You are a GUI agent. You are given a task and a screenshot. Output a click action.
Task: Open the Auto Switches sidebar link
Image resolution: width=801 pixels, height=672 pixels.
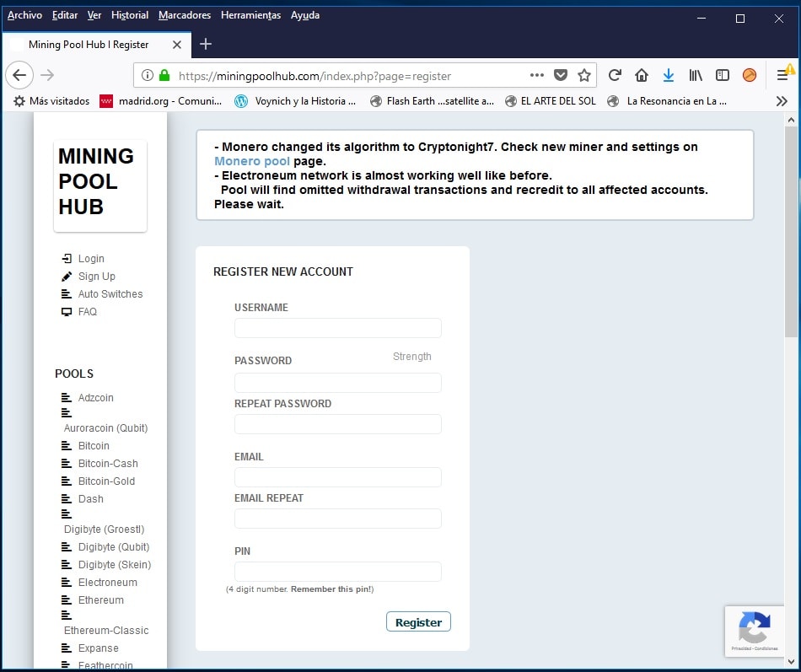point(110,294)
